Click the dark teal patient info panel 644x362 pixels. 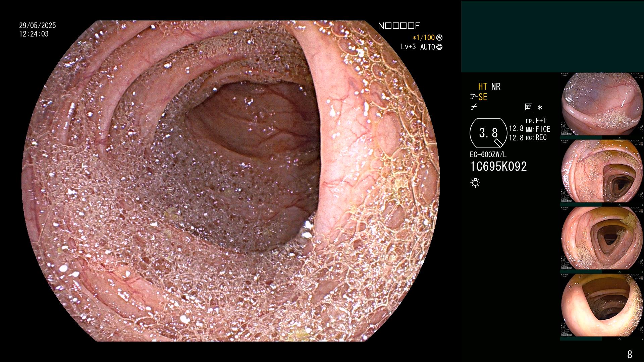[x=552, y=36]
